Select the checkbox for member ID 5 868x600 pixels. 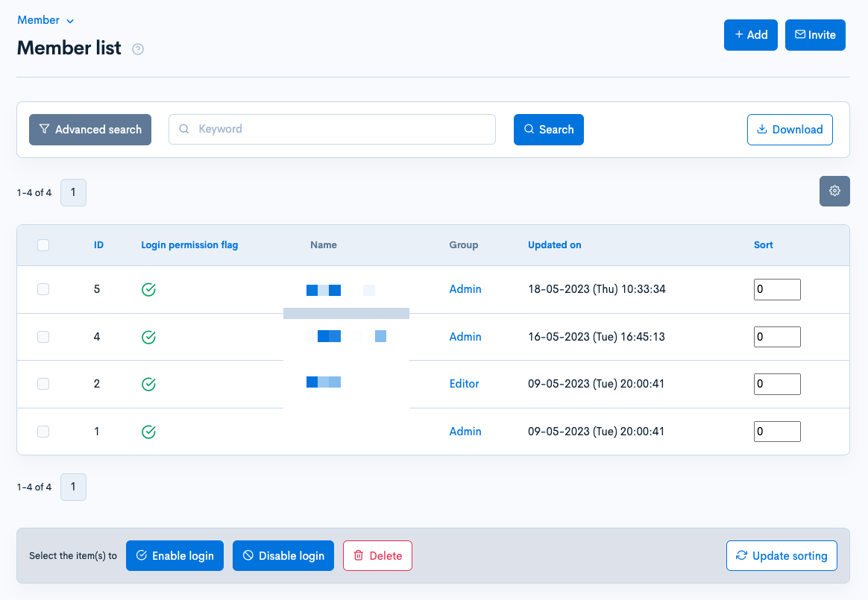pos(43,289)
